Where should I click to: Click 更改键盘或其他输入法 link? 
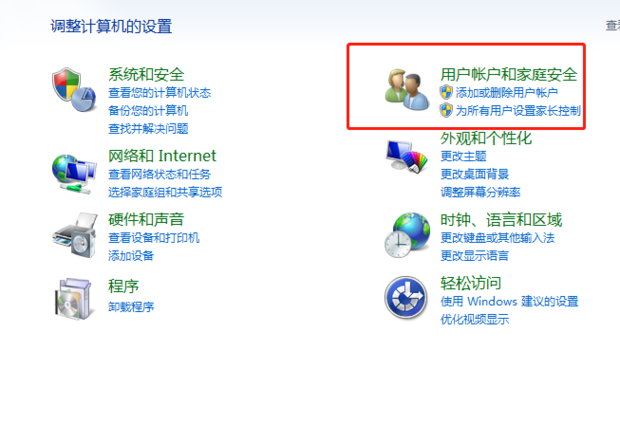[498, 238]
